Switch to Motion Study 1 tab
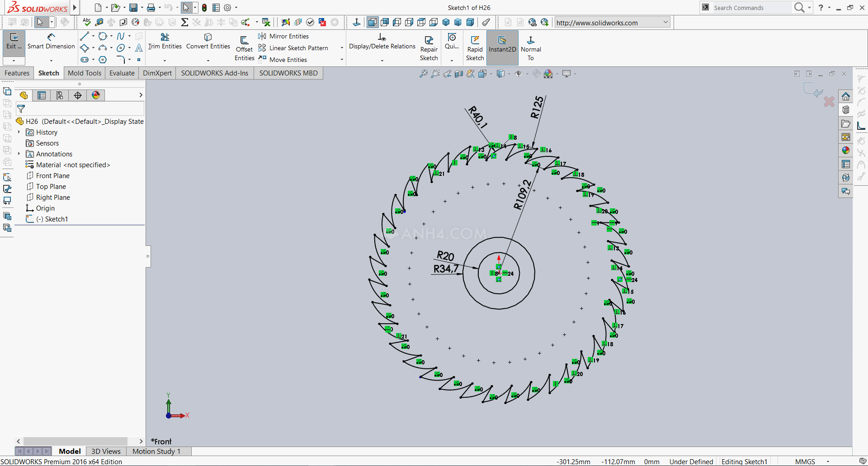868x466 pixels. (x=156, y=451)
